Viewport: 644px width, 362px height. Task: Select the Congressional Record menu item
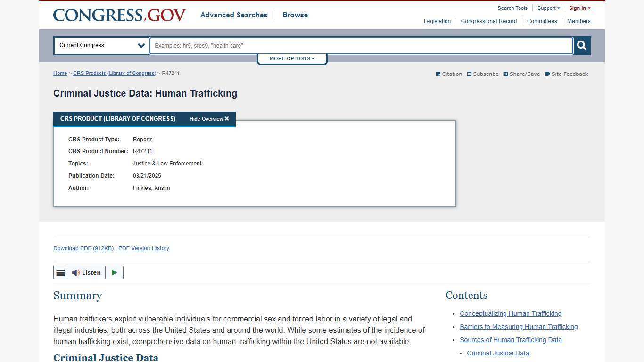pos(488,21)
